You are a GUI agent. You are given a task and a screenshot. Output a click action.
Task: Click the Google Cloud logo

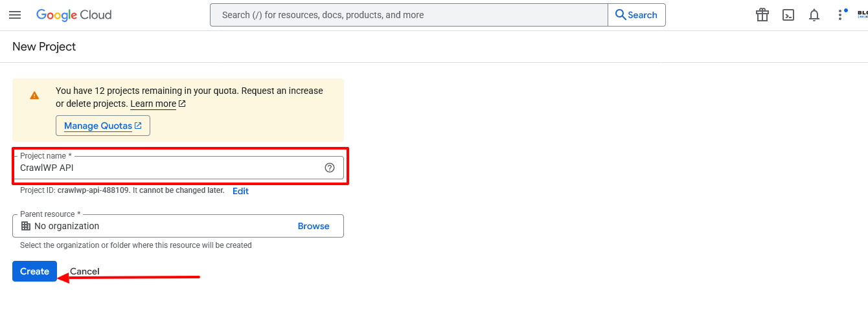pos(74,15)
